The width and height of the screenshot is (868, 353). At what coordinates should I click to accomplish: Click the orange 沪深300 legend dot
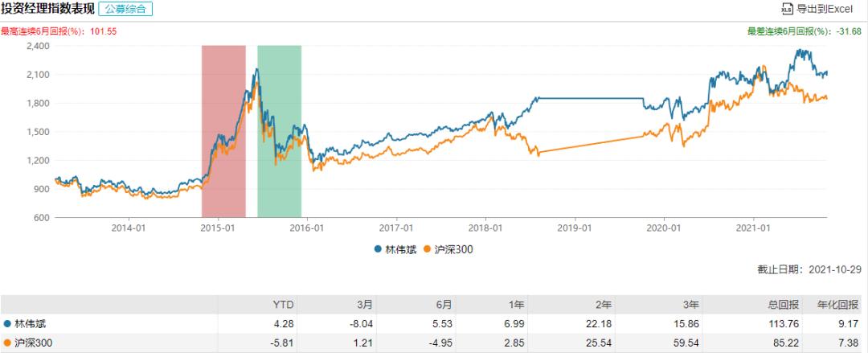tap(428, 249)
